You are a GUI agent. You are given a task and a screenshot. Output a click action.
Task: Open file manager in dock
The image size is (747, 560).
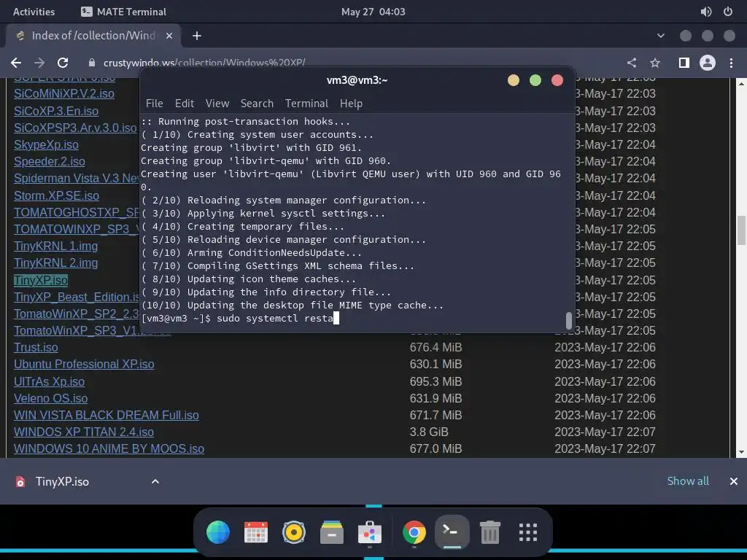pos(332,532)
